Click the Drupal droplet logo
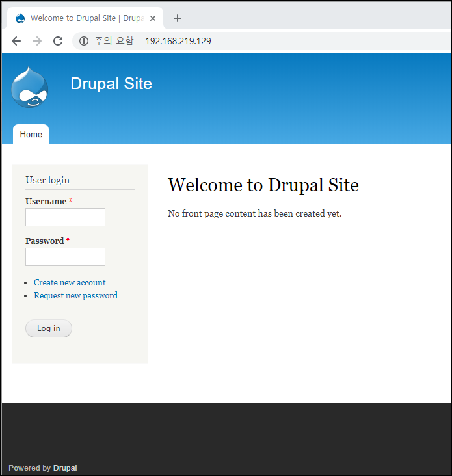This screenshot has height=476, width=452. [30, 87]
